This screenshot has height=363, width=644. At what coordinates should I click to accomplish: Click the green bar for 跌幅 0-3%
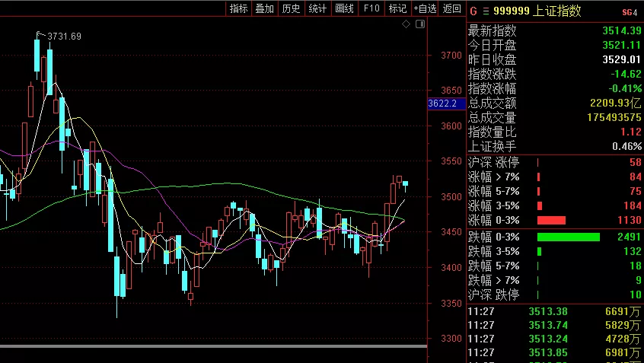[569, 237]
